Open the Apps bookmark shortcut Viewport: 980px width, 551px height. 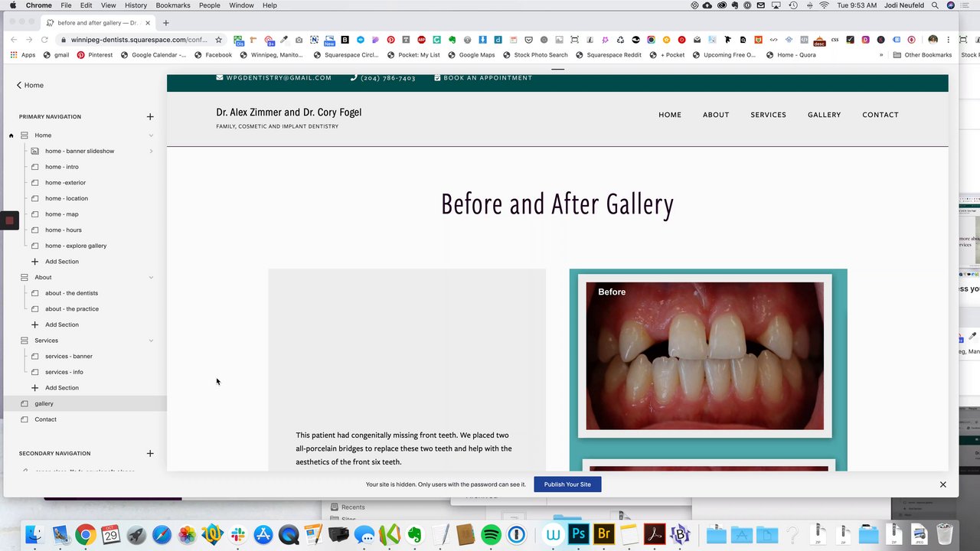click(x=23, y=55)
